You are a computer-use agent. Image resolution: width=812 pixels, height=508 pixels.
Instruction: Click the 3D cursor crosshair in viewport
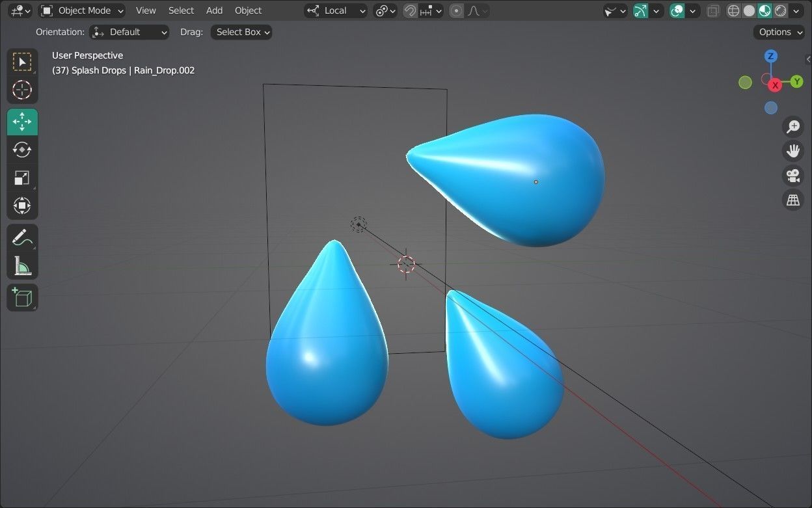(x=407, y=263)
